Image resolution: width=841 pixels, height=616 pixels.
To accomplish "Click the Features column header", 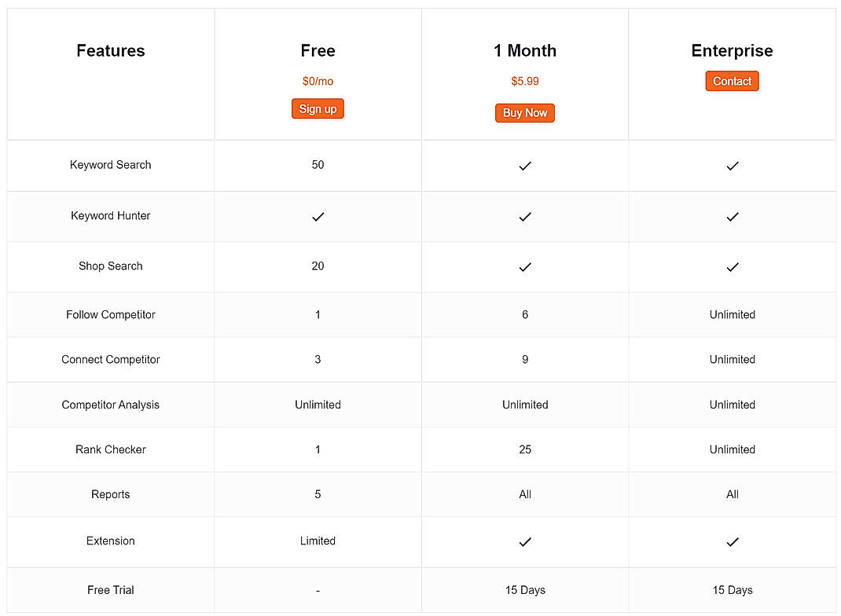I will click(110, 50).
